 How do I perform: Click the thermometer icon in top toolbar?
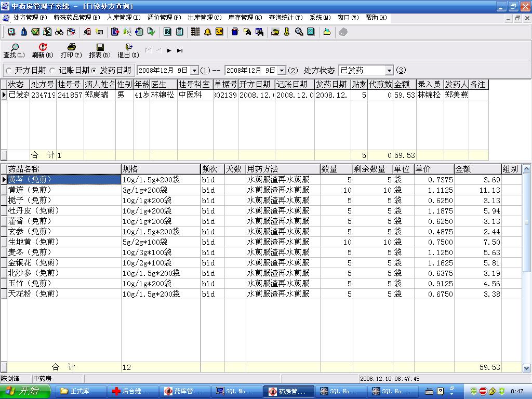coord(287,32)
